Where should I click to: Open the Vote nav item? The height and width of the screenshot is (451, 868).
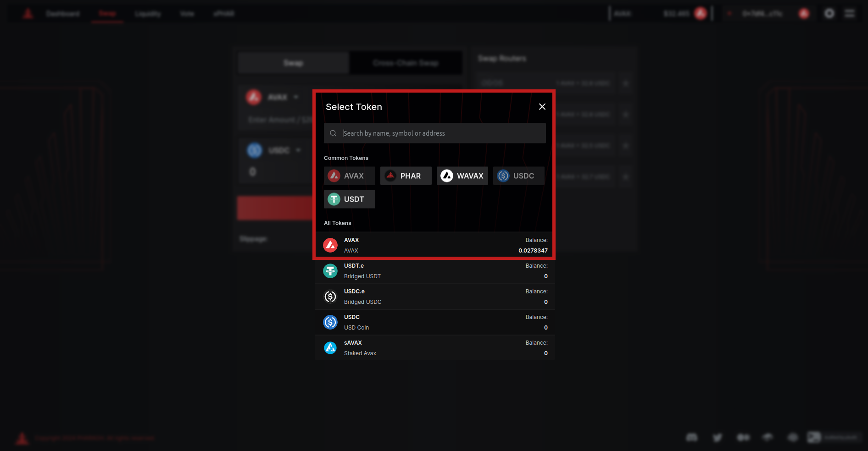[x=187, y=14]
